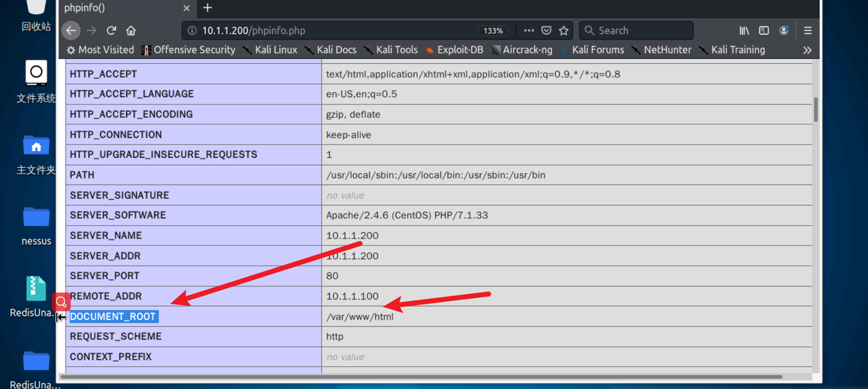Show more bookmarks with the chevron
This screenshot has width=868, height=389.
click(807, 50)
